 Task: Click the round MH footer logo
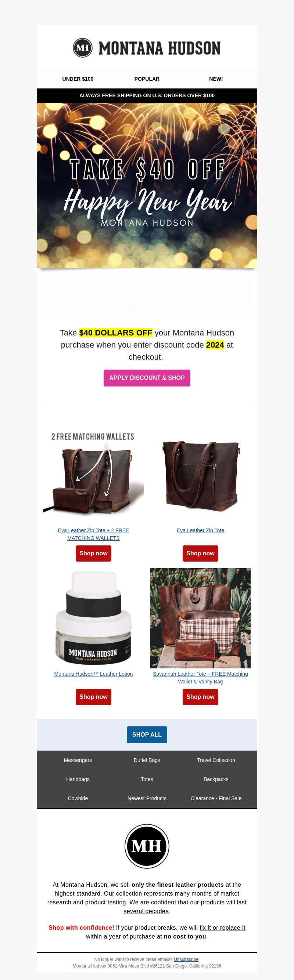147,846
